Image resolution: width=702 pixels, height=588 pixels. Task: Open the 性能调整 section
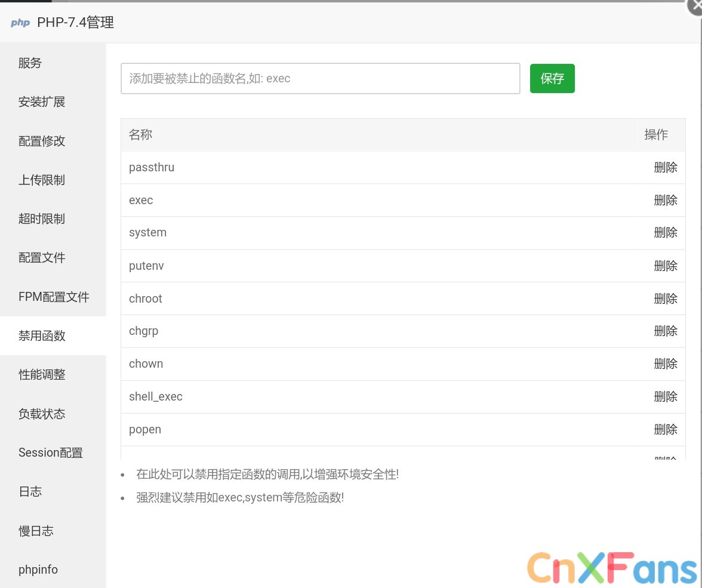pos(41,374)
